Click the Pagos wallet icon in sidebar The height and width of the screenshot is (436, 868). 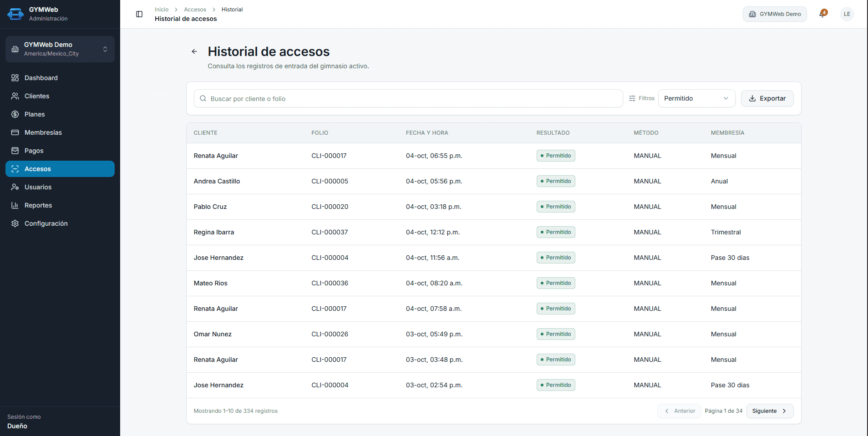point(15,151)
